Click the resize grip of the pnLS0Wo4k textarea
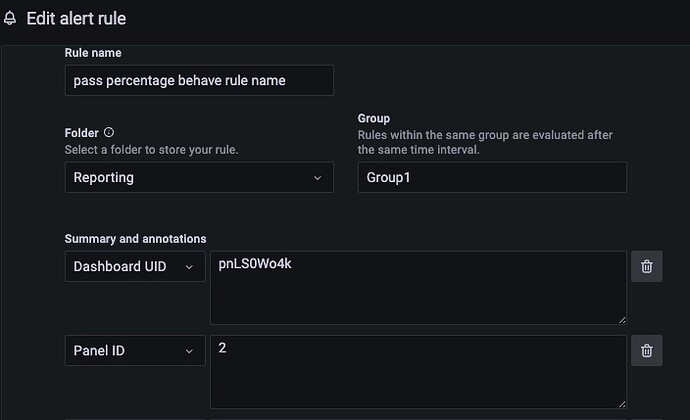 (621, 320)
